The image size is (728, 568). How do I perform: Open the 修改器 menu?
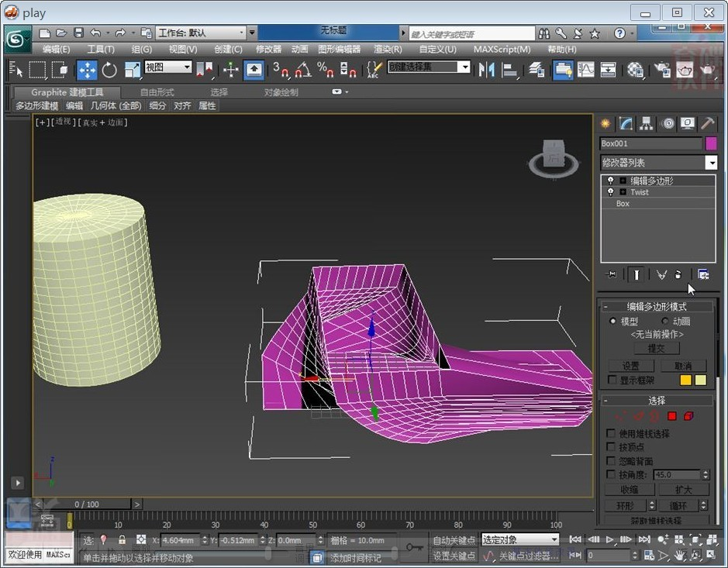click(268, 49)
